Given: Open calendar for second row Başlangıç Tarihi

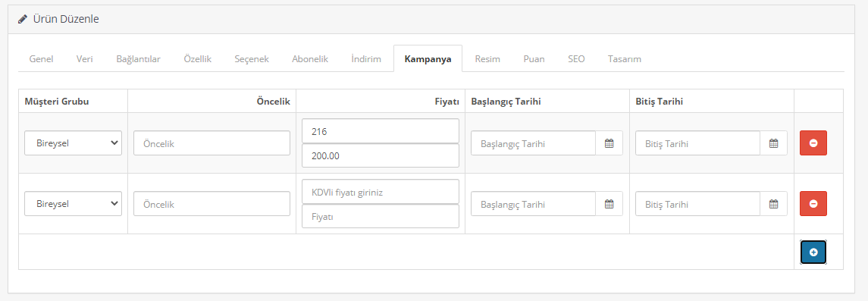Looking at the screenshot, I should point(609,204).
